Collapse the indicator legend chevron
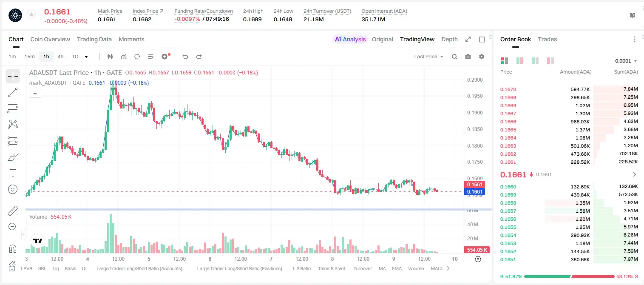644x285 pixels. pyautogui.click(x=35, y=93)
